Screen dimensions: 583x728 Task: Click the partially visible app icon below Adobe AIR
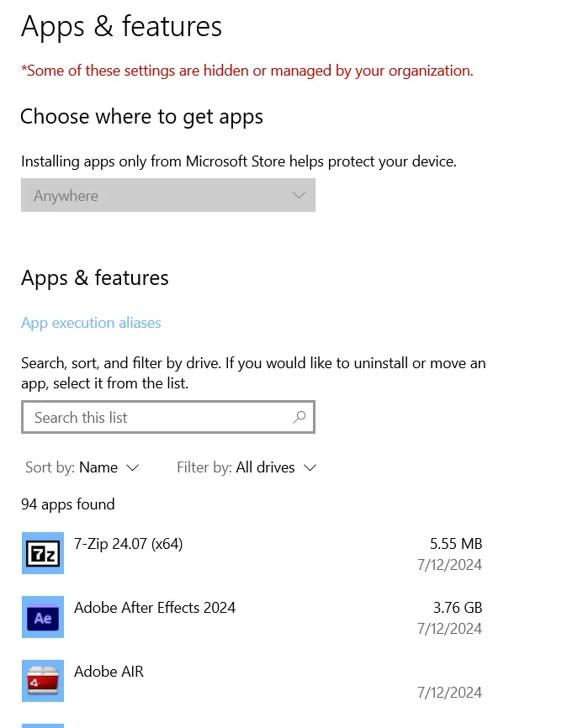(43, 725)
